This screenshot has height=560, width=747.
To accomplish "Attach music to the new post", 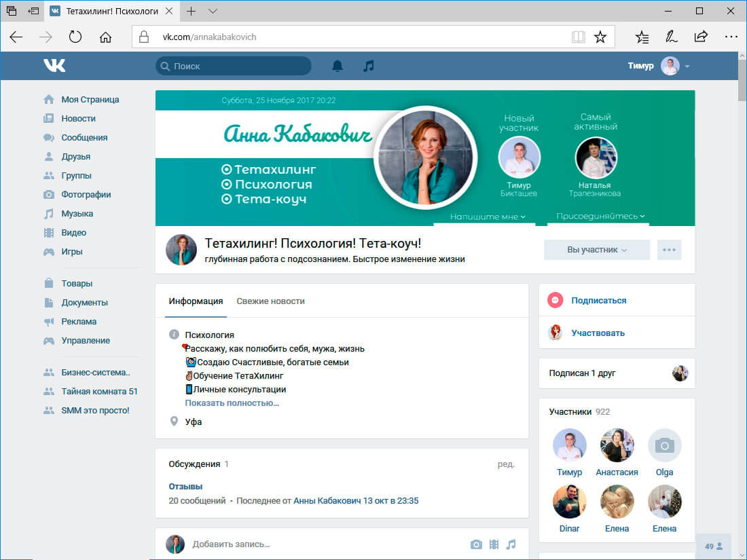I will (x=511, y=544).
